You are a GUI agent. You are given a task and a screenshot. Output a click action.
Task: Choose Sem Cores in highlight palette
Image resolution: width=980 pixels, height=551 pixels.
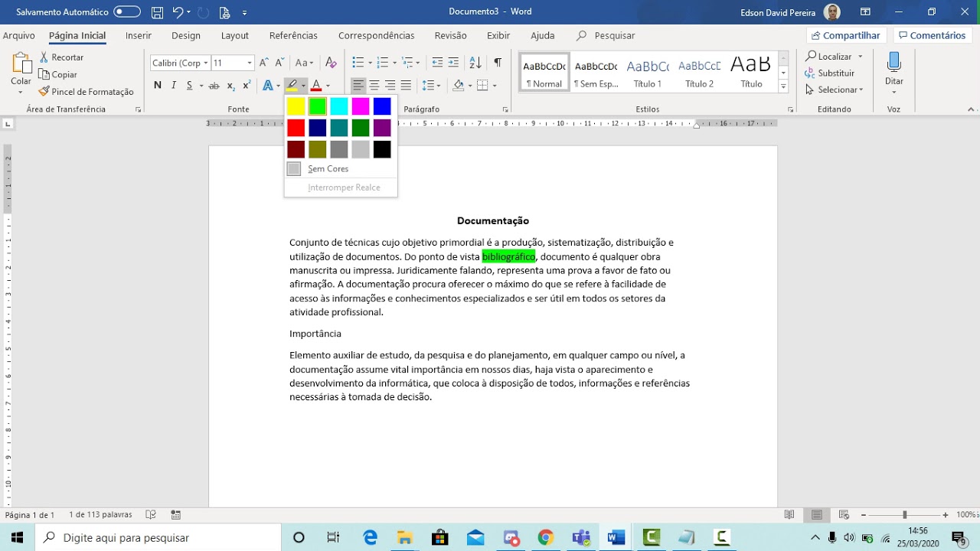tap(328, 169)
